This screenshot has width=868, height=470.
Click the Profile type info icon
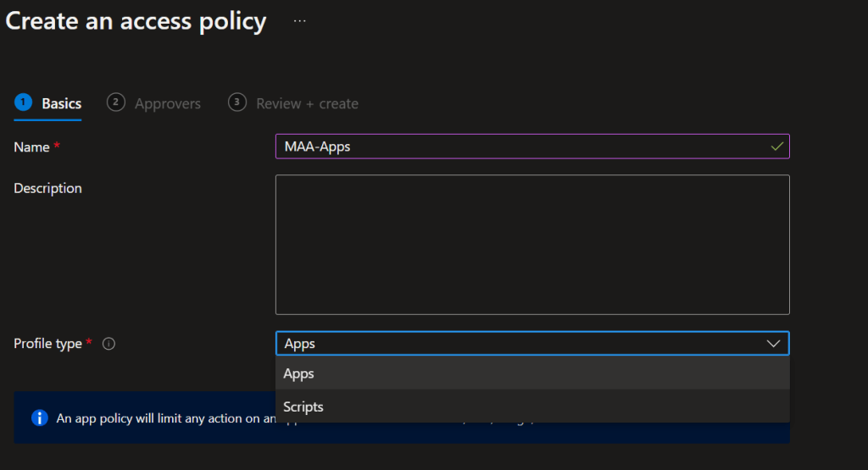(x=108, y=344)
